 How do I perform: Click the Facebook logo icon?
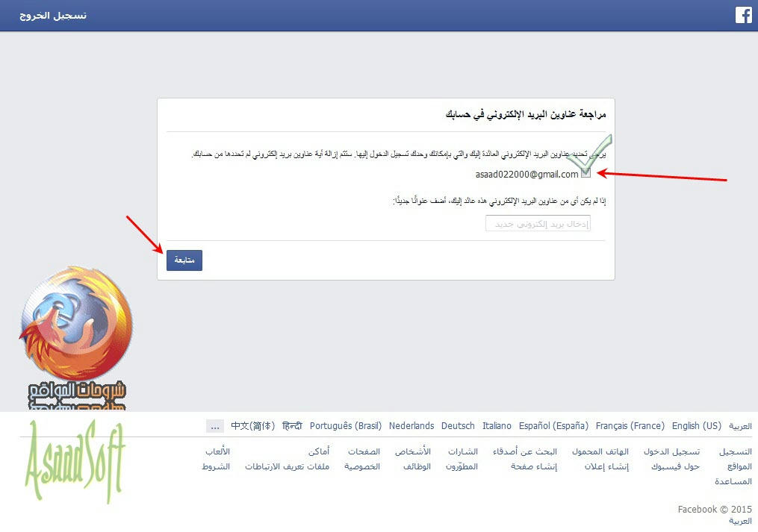coord(744,15)
